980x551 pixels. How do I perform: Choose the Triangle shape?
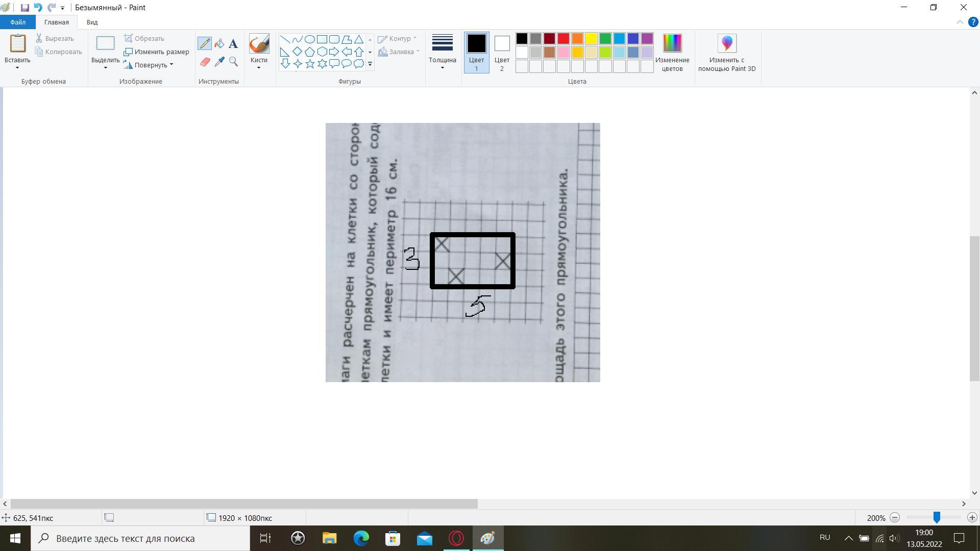click(x=359, y=39)
